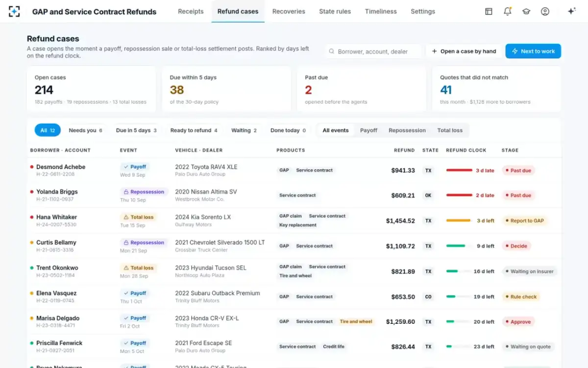Open notifications bell
The width and height of the screenshot is (588, 368).
[x=508, y=11]
